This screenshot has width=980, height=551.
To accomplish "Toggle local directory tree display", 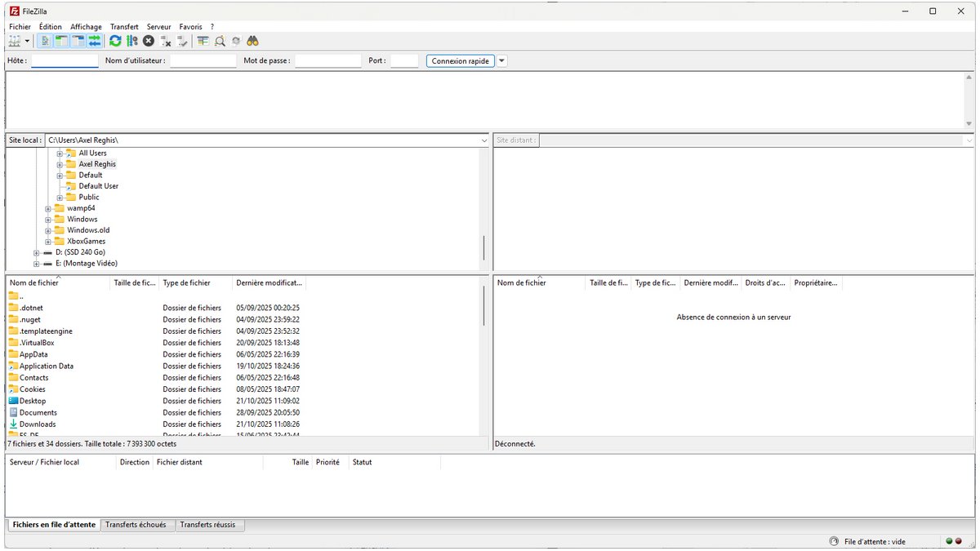I will click(x=62, y=41).
